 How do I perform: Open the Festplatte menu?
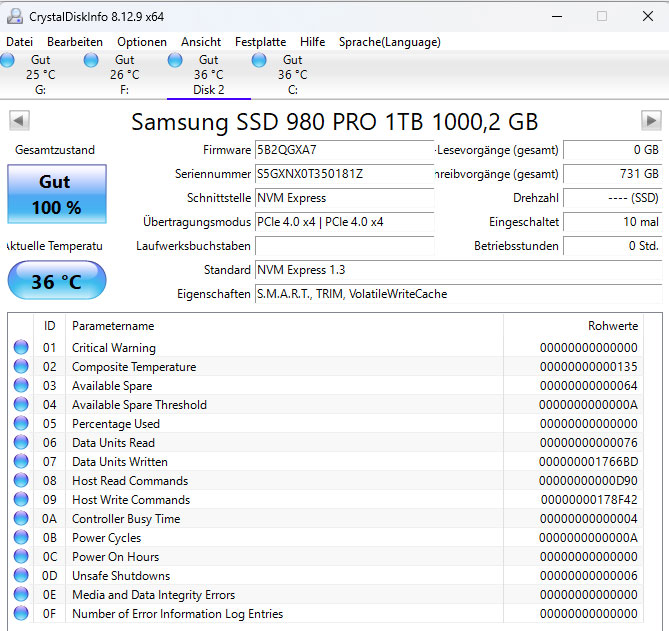260,42
